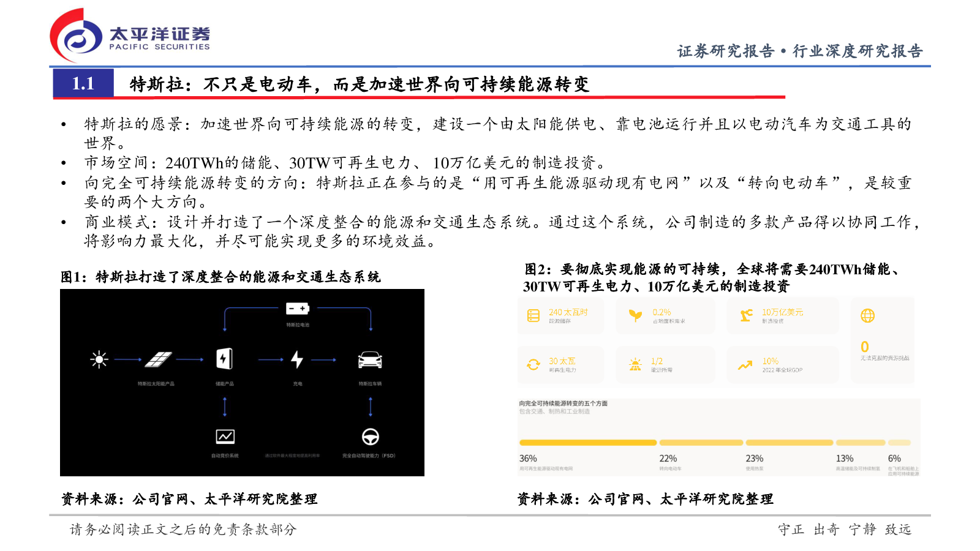Click the globe icon in the right card
Image resolution: width=980 pixels, height=551 pixels.
[x=867, y=316]
